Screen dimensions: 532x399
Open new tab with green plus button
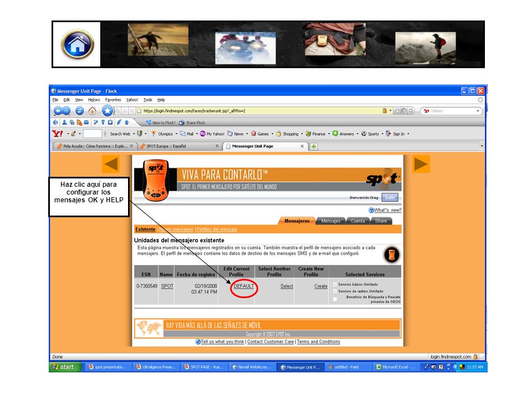pos(314,146)
